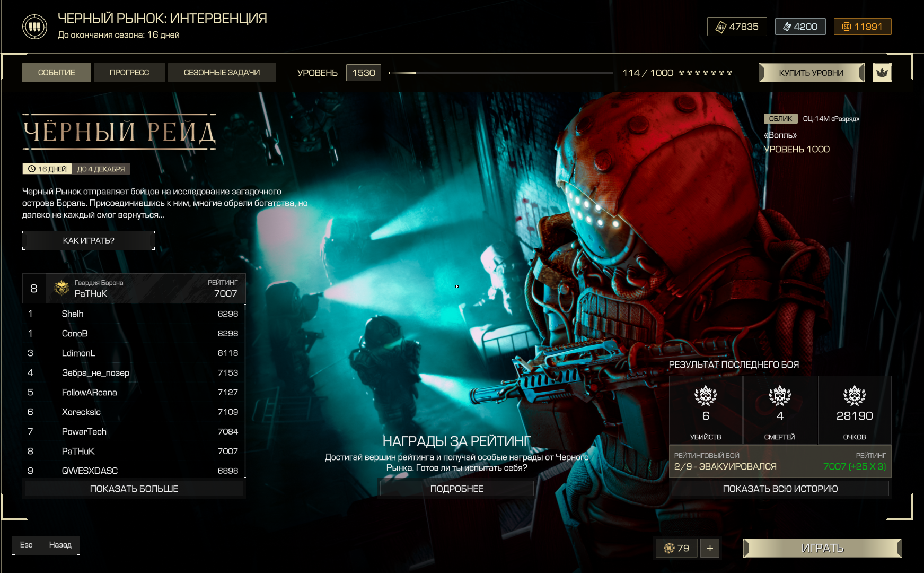
Task: Select leaderboard row LdimonL
Action: click(x=134, y=353)
